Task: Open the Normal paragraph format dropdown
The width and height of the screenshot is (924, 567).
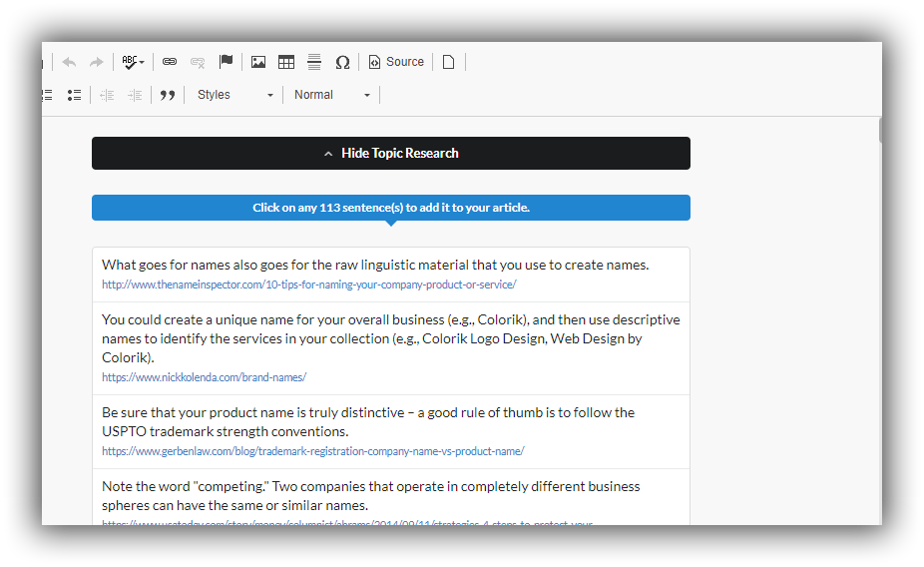Action: 331,95
